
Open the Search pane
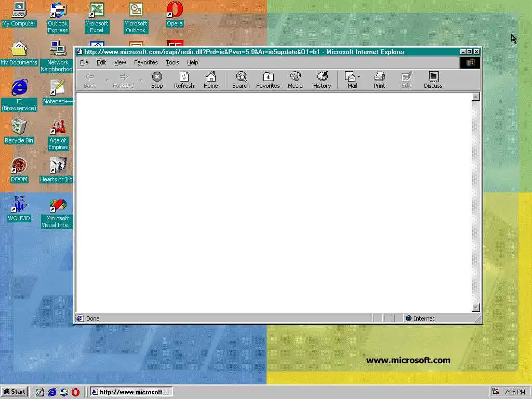click(x=241, y=80)
